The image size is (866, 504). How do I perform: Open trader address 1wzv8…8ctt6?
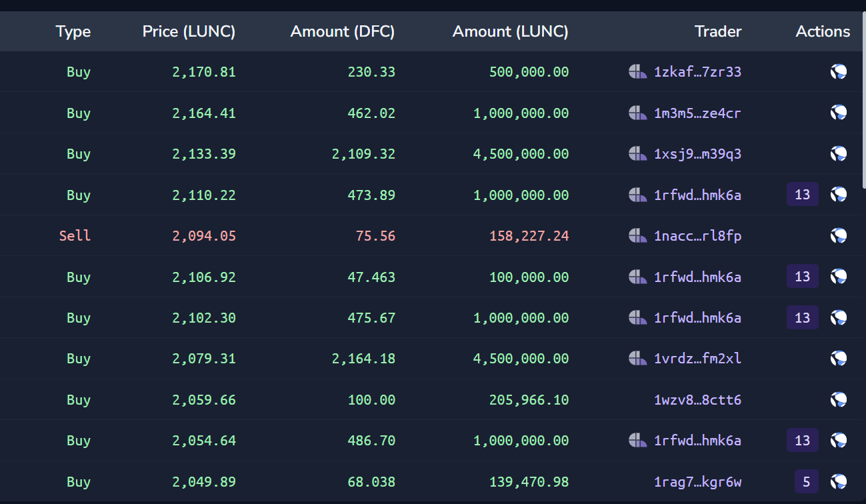coord(698,399)
